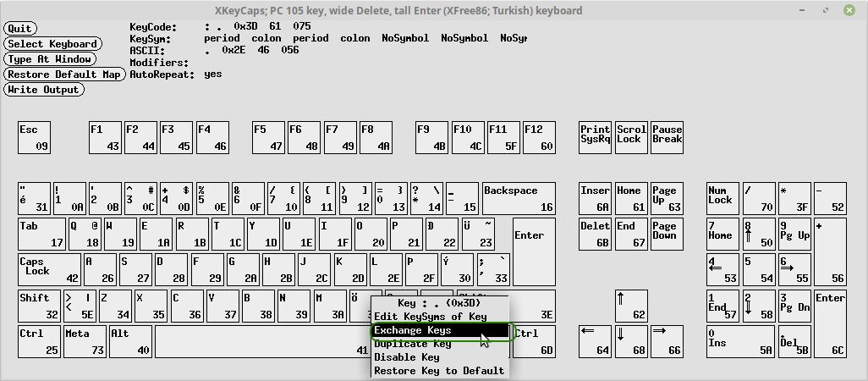Click the keypad asterisk key 3F
Screen dimensions: 868x381
794,199
